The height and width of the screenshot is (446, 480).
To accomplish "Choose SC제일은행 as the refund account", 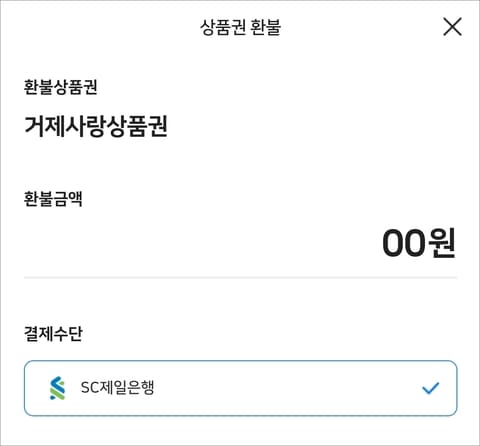I will pos(240,388).
